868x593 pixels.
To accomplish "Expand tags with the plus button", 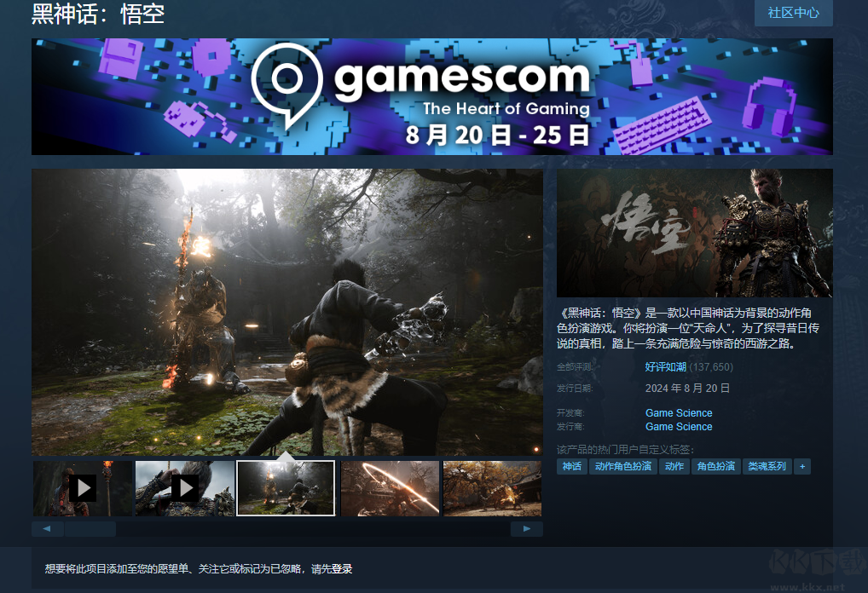I will tap(802, 466).
